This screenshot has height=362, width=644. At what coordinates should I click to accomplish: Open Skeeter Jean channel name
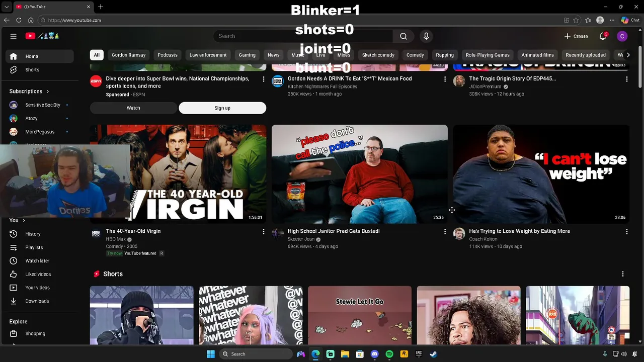pyautogui.click(x=301, y=239)
